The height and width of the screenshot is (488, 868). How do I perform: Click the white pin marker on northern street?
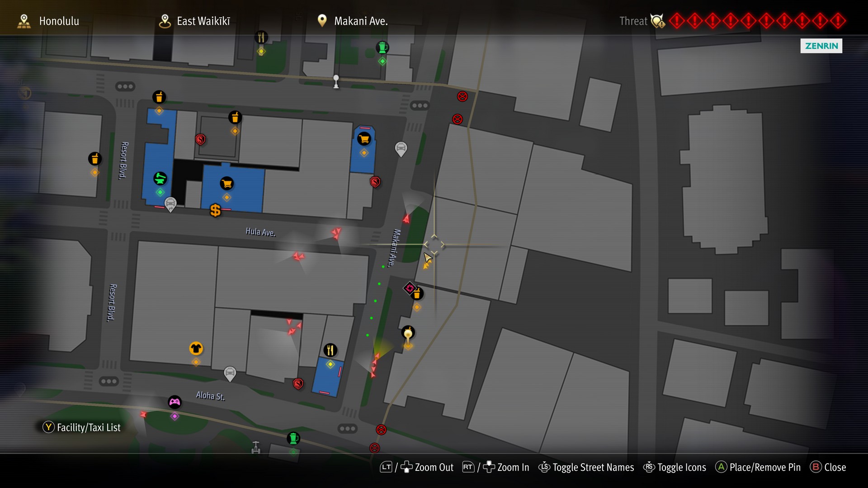[x=336, y=81]
